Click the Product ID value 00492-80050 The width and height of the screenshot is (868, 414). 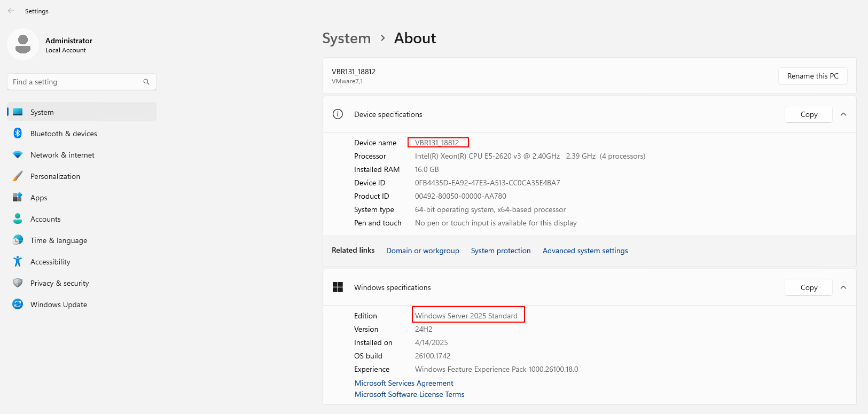pyautogui.click(x=460, y=196)
